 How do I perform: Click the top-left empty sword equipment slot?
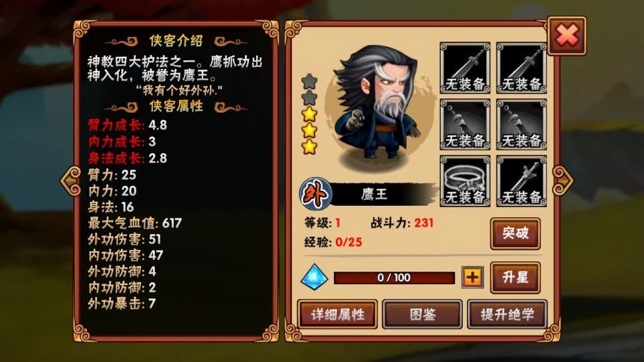click(465, 68)
